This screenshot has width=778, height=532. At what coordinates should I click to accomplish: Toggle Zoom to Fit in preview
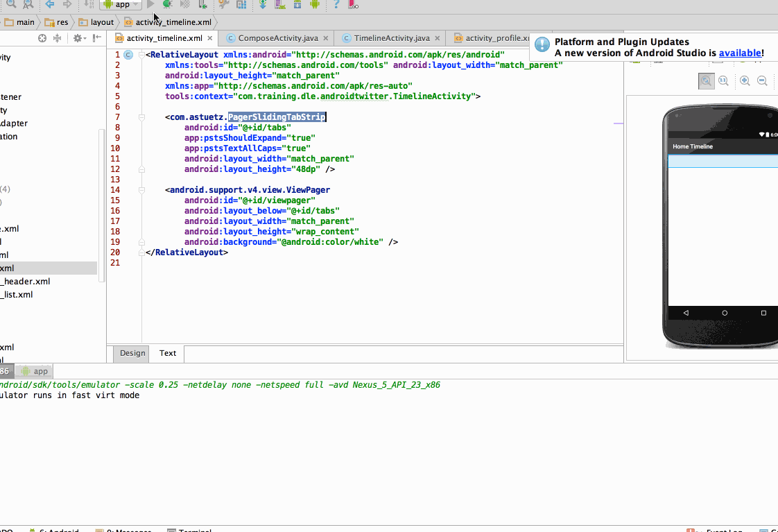tap(706, 81)
